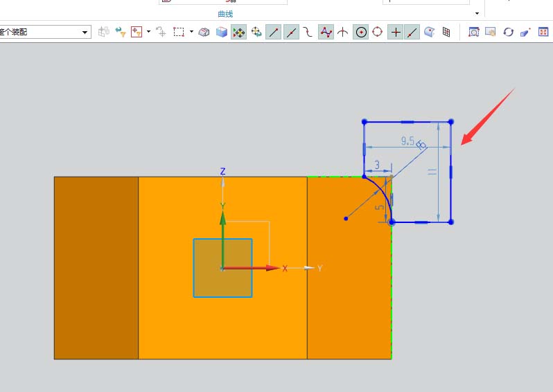Click the 曲线 group label
Viewport: 553px width, 392px height.
click(x=225, y=14)
